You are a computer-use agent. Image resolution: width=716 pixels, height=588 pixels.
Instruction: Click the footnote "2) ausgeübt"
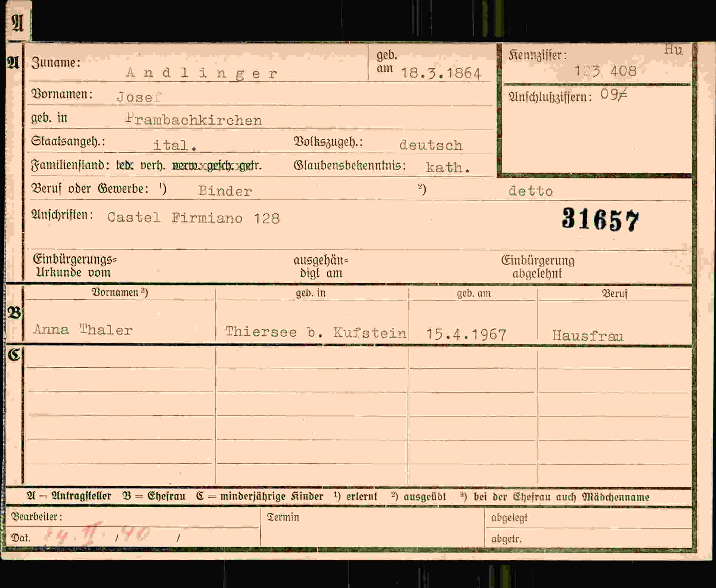click(419, 497)
